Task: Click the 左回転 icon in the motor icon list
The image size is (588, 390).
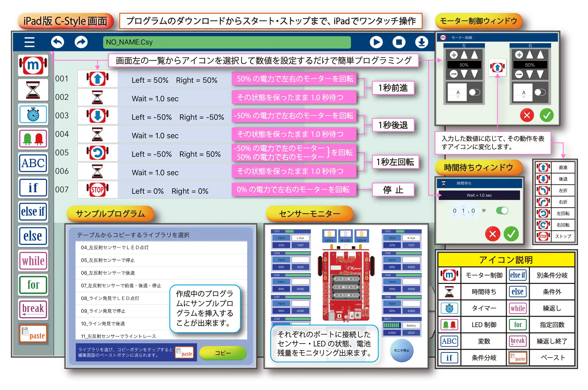Action: coord(543,213)
